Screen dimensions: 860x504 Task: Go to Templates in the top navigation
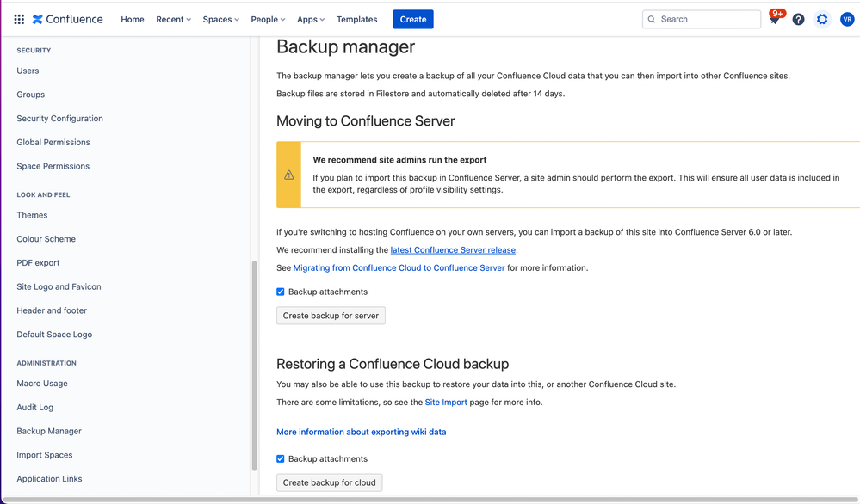click(x=356, y=19)
